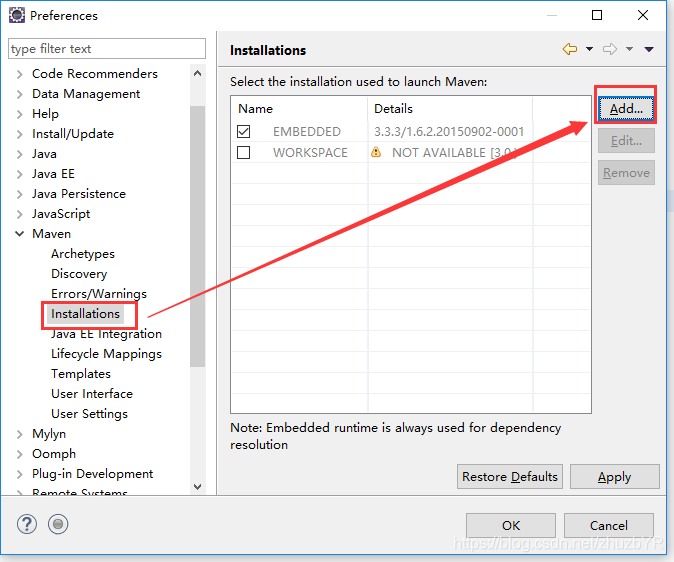Screen dimensions: 674x562
Task: Close the Preferences window
Action: point(643,15)
